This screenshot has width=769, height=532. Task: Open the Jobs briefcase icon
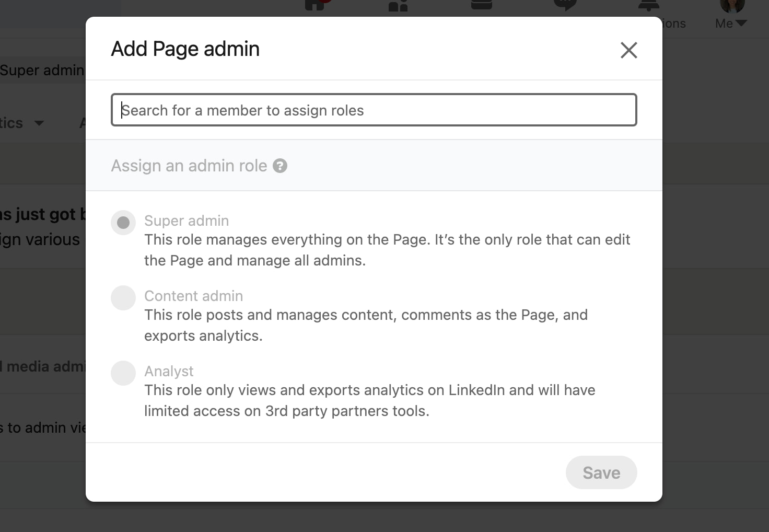[482, 5]
